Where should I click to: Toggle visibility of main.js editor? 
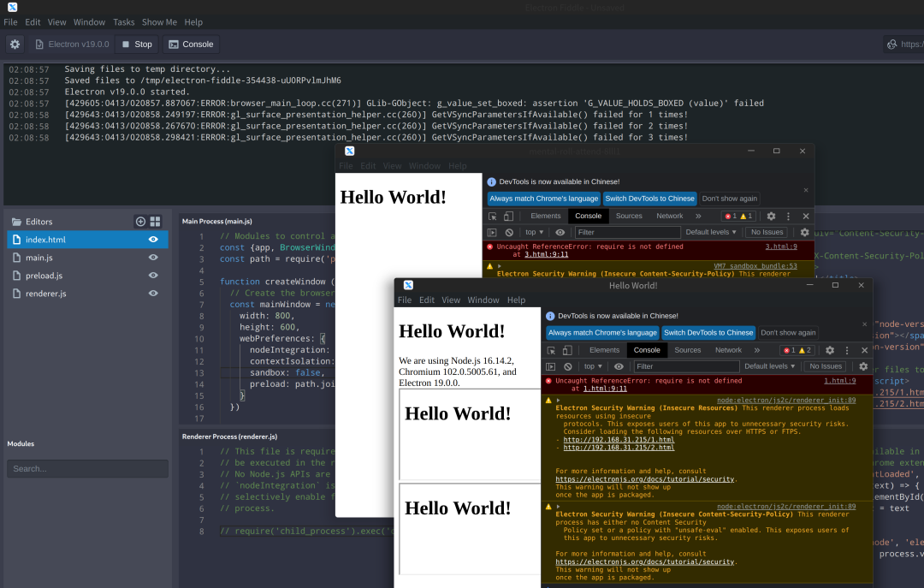tap(153, 257)
